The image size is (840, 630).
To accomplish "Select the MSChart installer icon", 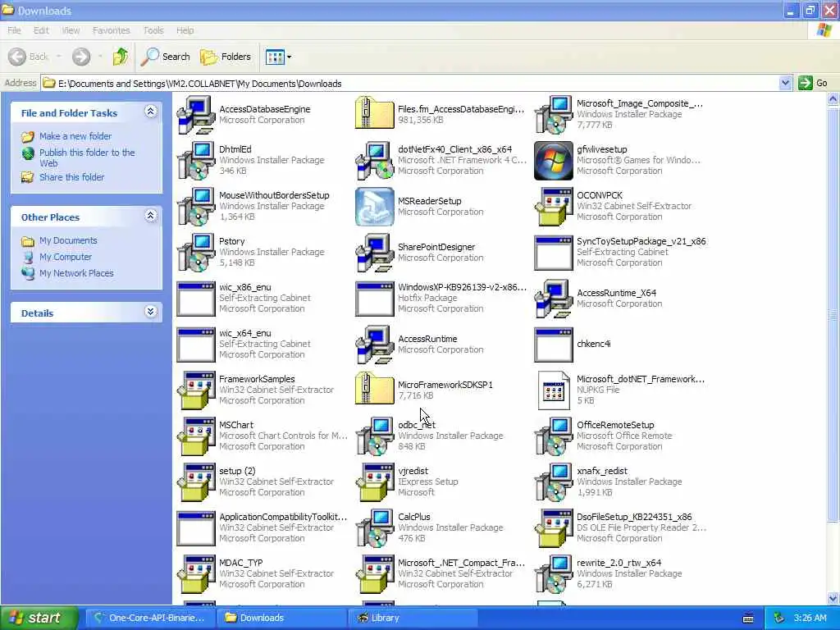I will click(x=196, y=436).
